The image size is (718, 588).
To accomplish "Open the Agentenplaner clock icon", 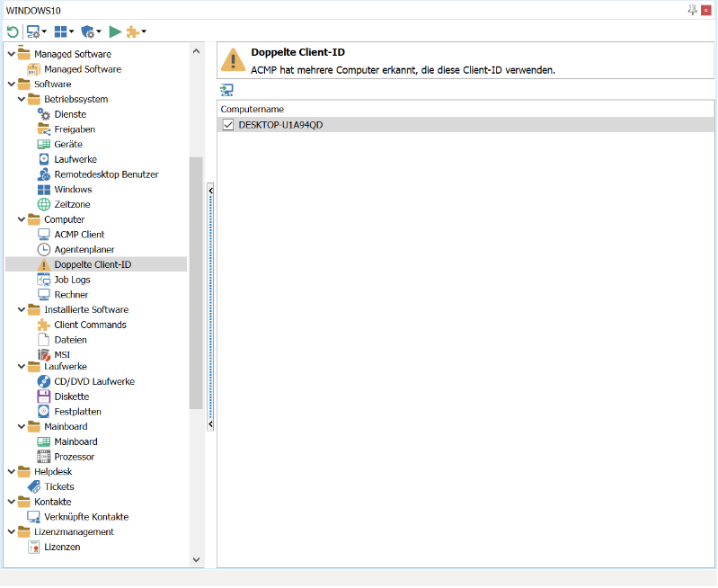I will tap(44, 250).
